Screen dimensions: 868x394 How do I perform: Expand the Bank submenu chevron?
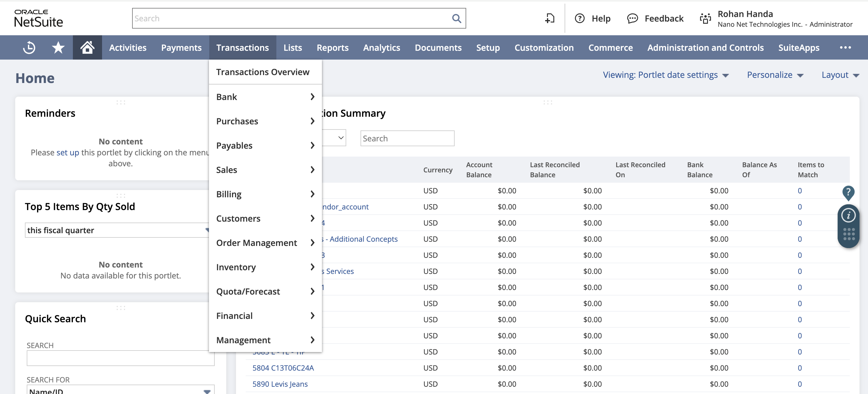tap(312, 97)
